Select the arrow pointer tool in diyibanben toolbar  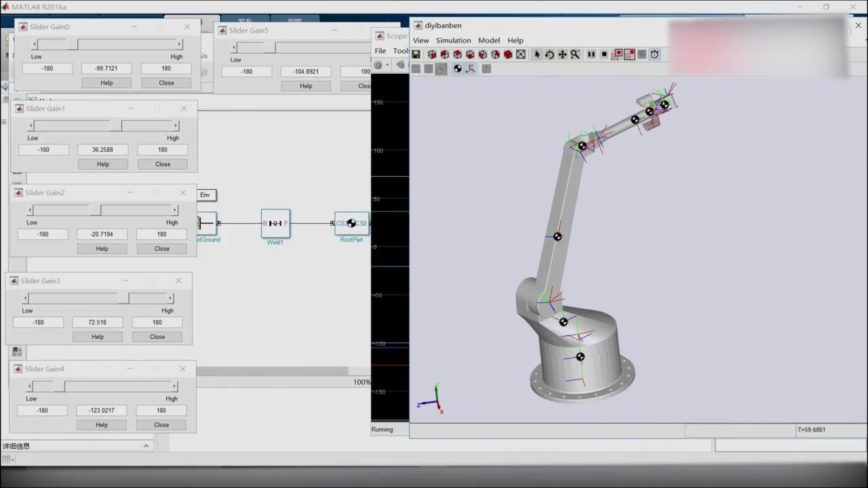(x=536, y=54)
